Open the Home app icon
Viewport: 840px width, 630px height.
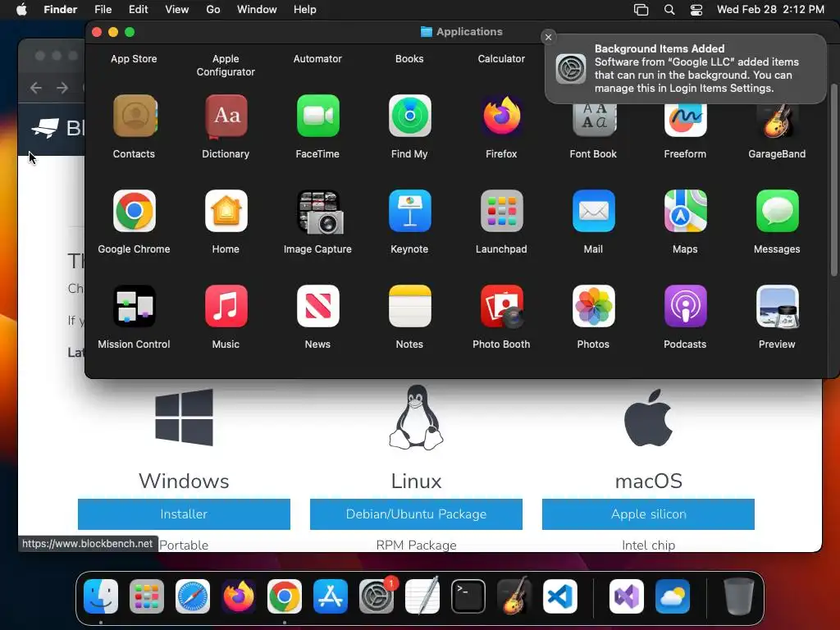(226, 211)
